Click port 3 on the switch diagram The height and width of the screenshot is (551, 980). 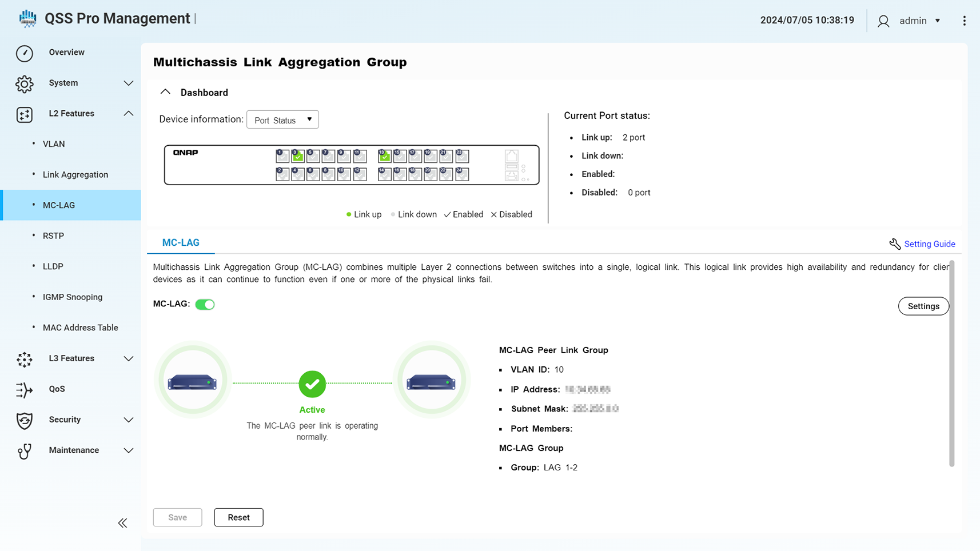pyautogui.click(x=297, y=156)
